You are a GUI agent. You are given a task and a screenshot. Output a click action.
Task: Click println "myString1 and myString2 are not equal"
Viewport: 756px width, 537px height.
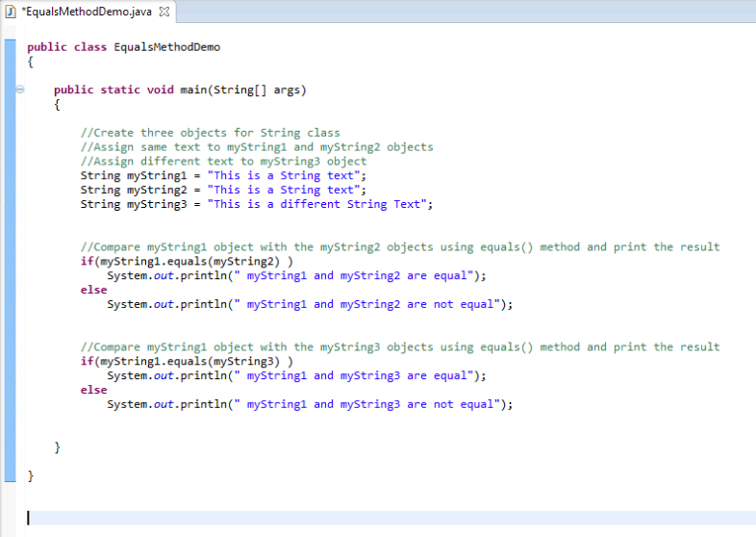coord(310,304)
